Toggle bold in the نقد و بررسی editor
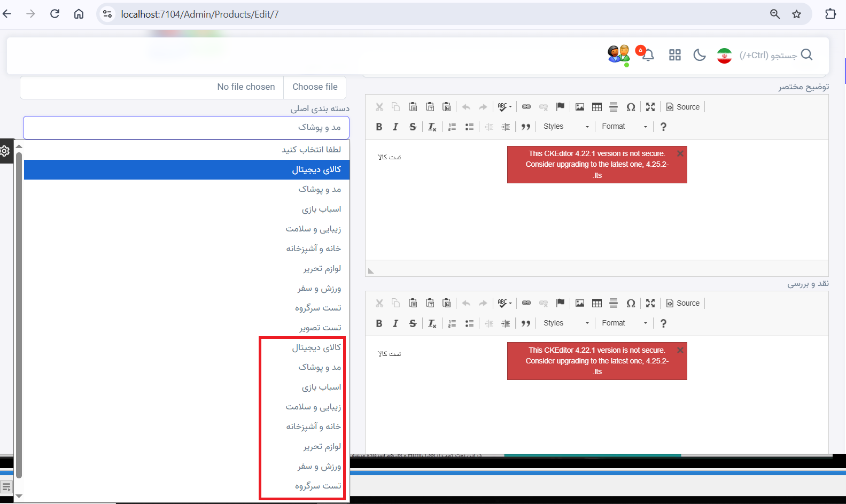 pos(379,323)
